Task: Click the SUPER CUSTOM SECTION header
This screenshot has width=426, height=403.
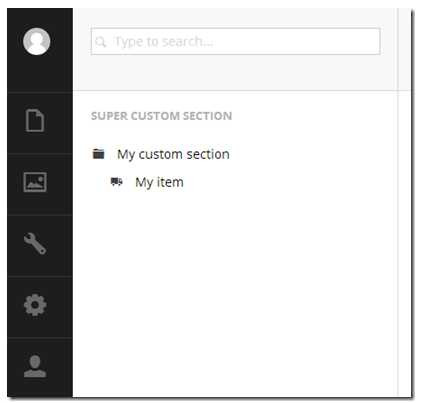Action: pos(161,116)
